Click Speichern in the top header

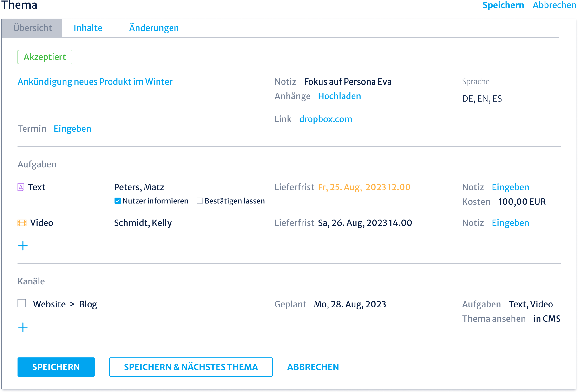(x=503, y=5)
